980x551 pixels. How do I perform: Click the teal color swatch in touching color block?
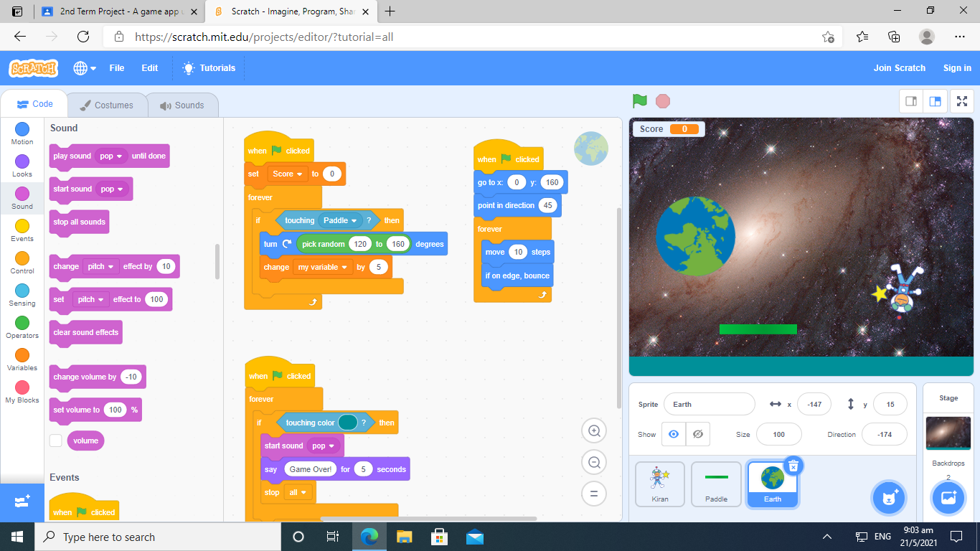click(348, 423)
